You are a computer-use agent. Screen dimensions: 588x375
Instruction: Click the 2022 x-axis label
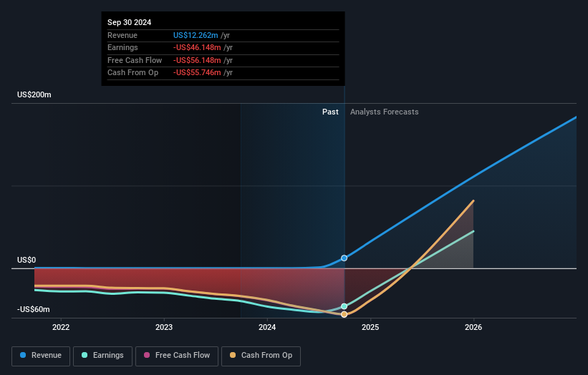61,327
